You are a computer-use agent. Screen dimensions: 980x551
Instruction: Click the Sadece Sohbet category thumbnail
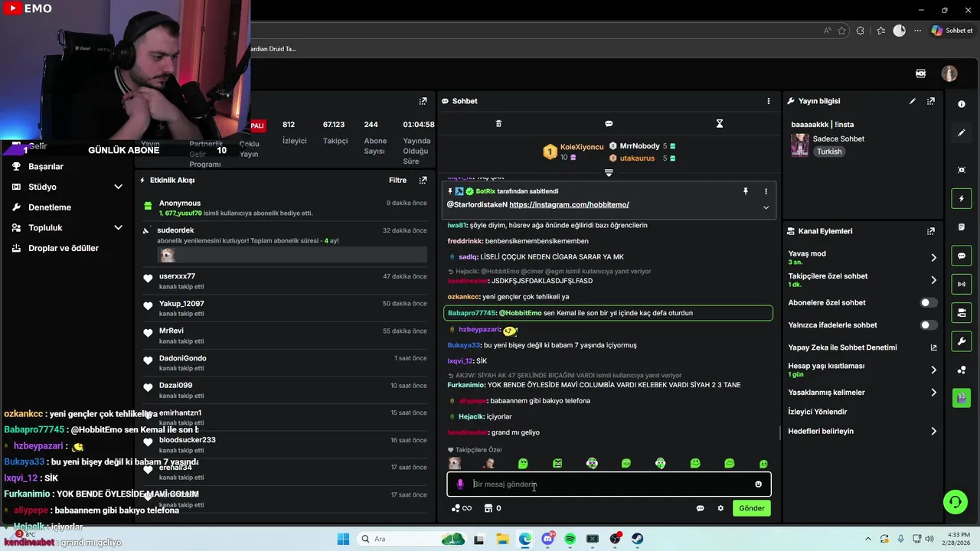(x=800, y=145)
